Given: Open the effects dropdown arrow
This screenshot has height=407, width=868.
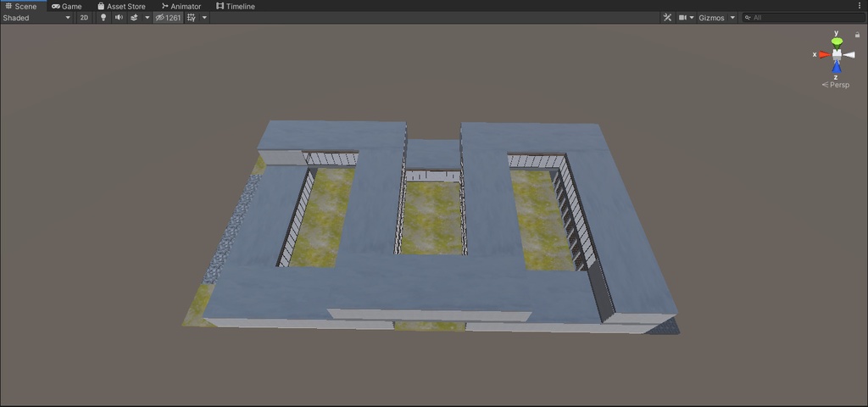Looking at the screenshot, I should (x=147, y=18).
